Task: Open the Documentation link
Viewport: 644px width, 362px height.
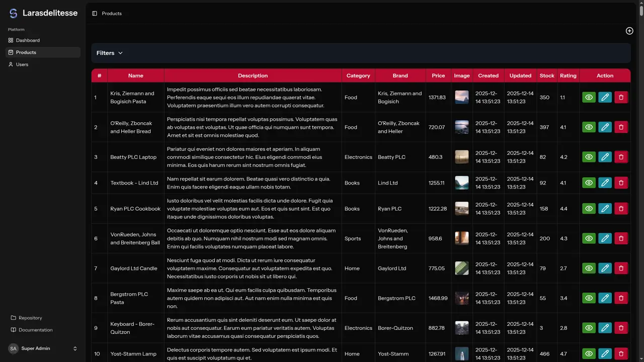Action: pos(35,330)
